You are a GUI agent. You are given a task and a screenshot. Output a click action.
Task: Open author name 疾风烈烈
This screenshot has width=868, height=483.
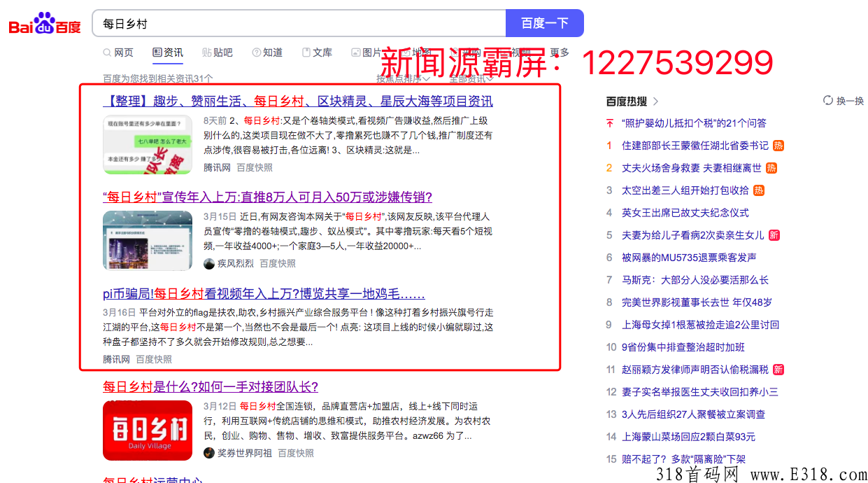(236, 264)
